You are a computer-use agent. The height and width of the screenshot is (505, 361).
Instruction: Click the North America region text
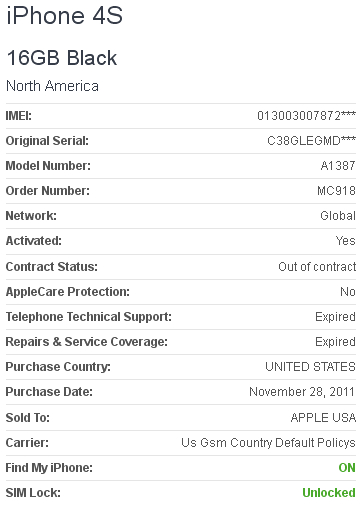point(52,86)
